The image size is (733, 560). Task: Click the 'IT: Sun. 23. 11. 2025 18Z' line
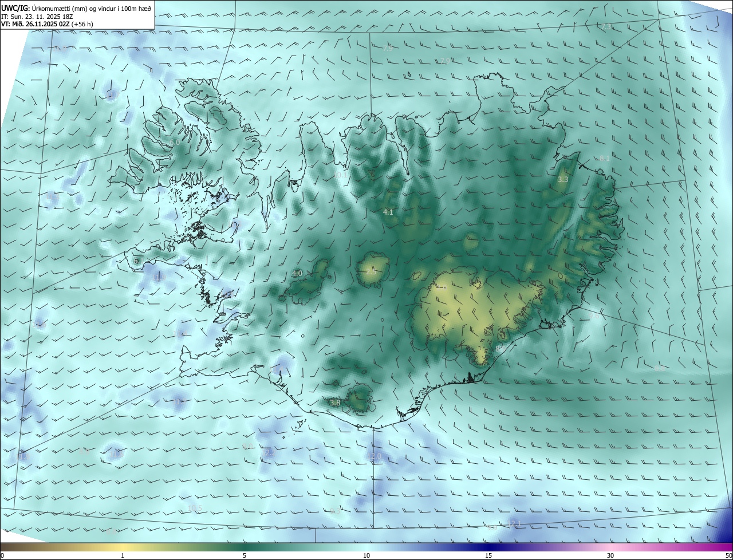tap(37, 16)
